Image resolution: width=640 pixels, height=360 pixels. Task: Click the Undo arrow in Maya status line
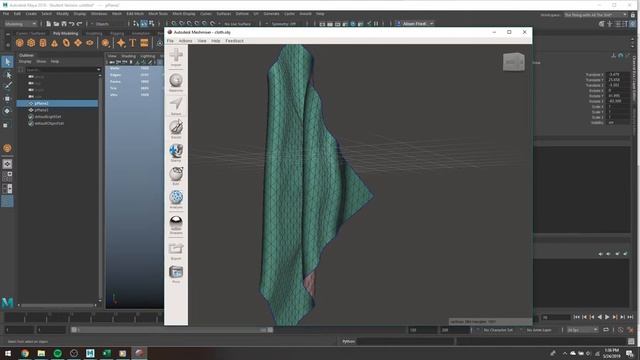pos(71,24)
